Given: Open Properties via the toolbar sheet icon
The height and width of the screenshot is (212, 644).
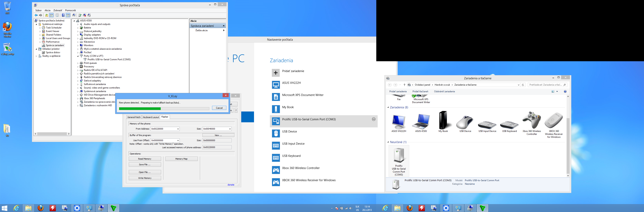Looking at the screenshot, I should click(57, 15).
